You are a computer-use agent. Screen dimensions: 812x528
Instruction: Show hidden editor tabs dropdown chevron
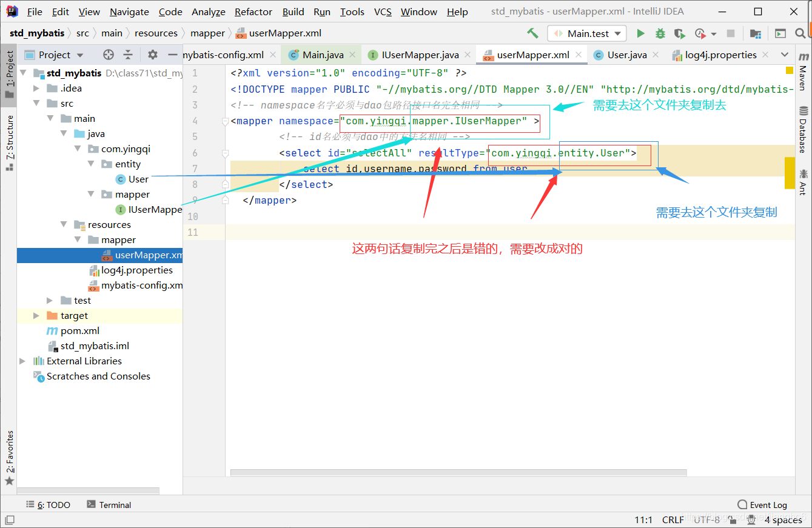[x=784, y=55]
